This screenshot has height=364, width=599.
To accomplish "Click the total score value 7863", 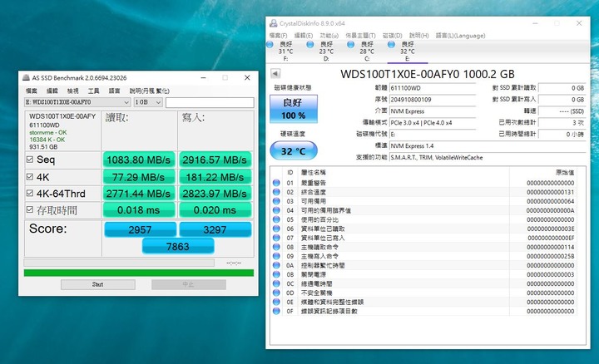I will point(178,247).
